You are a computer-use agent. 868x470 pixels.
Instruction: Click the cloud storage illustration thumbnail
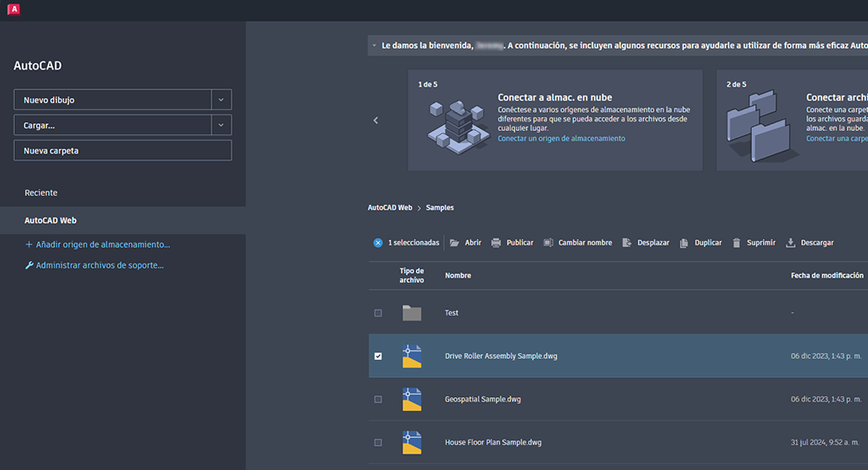(x=458, y=127)
